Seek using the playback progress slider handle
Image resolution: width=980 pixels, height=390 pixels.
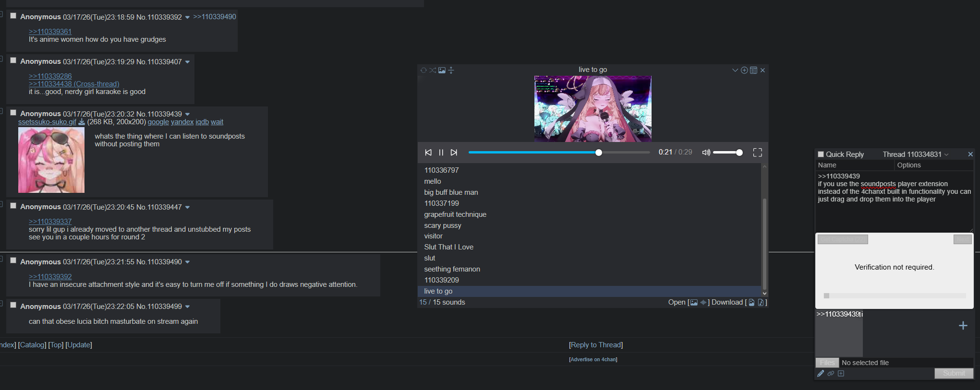tap(599, 153)
